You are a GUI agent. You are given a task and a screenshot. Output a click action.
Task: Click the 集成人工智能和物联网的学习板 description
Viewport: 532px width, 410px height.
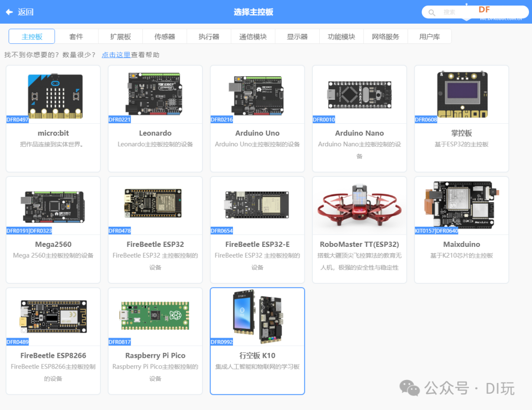[258, 367]
